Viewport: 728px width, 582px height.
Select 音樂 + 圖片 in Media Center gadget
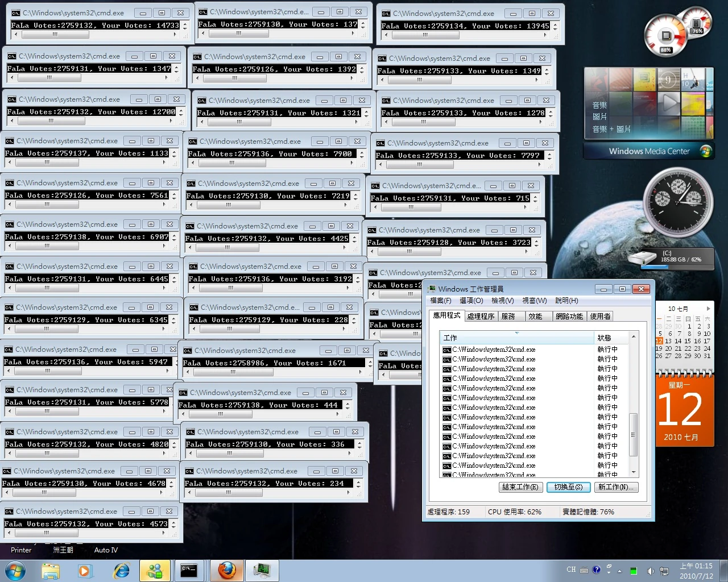point(611,129)
